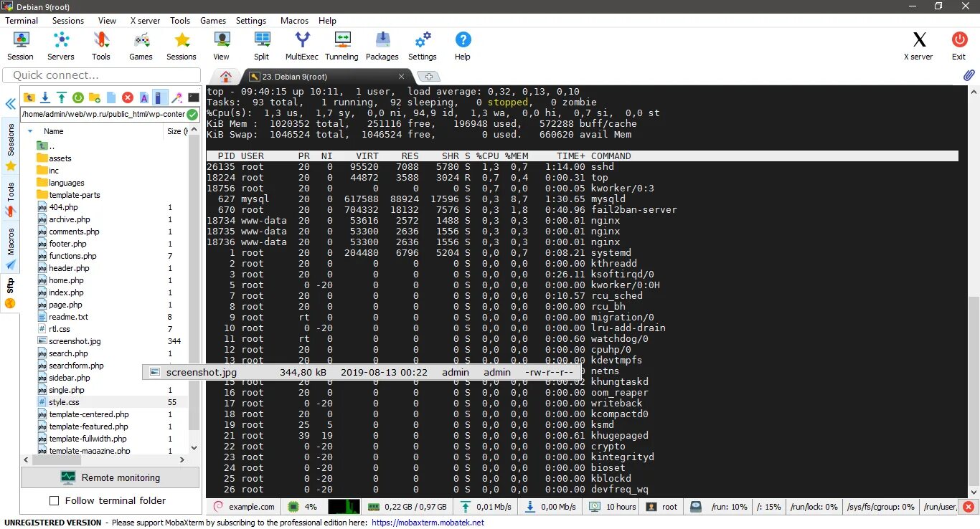Click the Name column sort arrow

[x=30, y=131]
